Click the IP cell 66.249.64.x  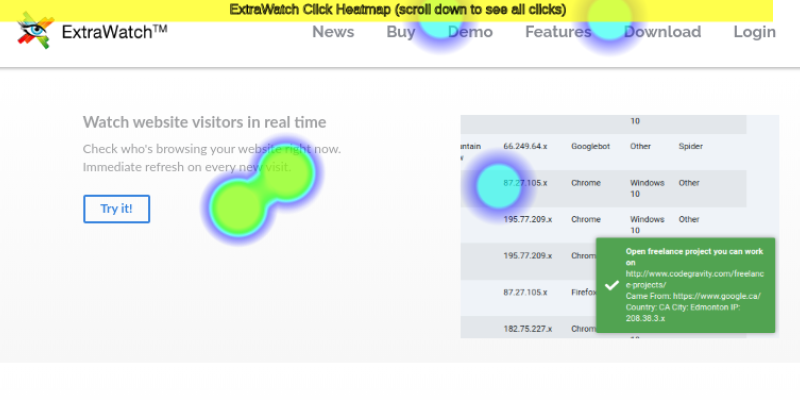coord(525,146)
